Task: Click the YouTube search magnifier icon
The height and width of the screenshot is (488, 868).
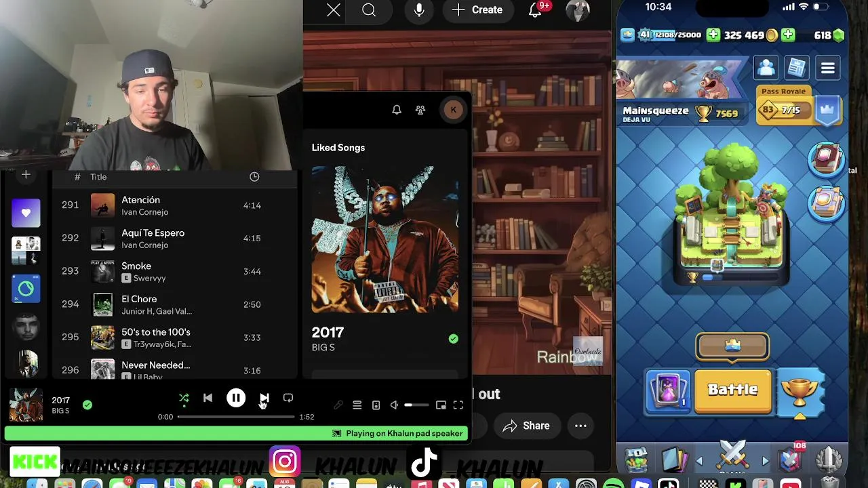Action: point(369,9)
